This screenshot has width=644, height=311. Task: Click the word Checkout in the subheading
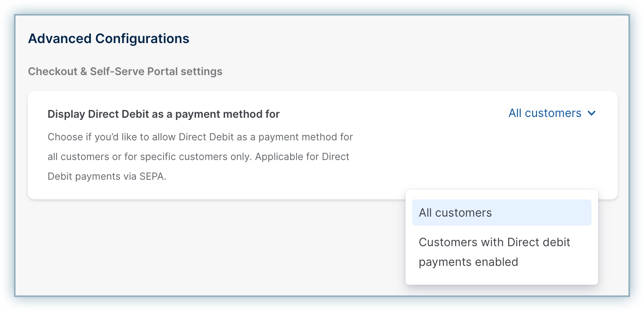tap(52, 71)
